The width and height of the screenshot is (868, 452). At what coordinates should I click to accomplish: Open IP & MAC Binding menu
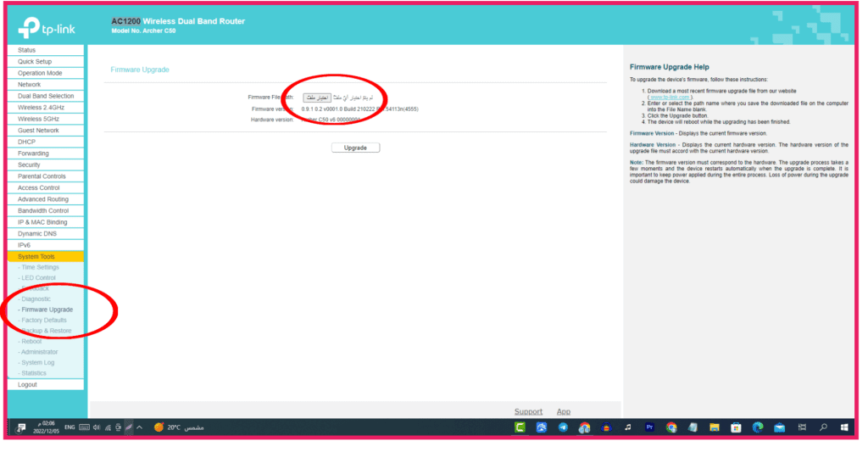[x=46, y=222]
